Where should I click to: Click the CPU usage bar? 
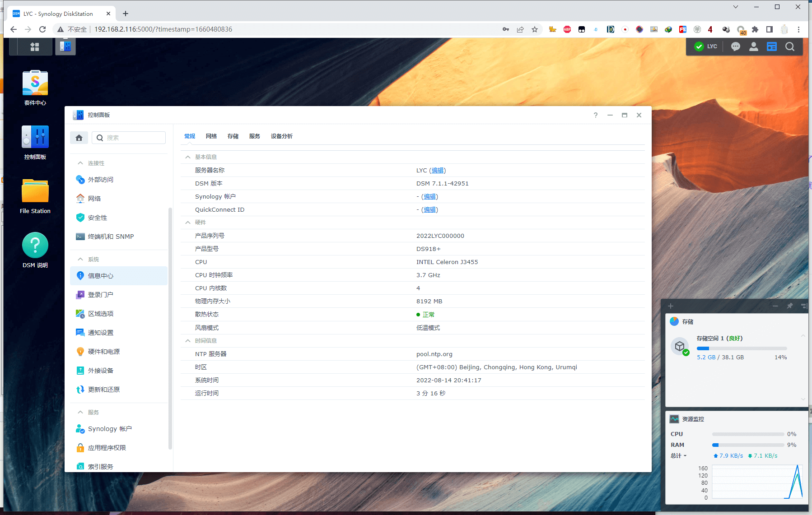(x=748, y=434)
